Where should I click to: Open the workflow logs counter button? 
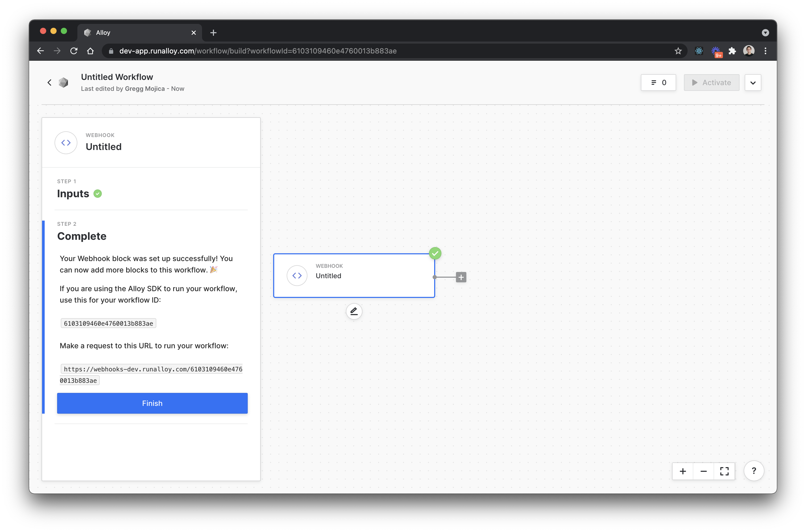[x=658, y=83]
